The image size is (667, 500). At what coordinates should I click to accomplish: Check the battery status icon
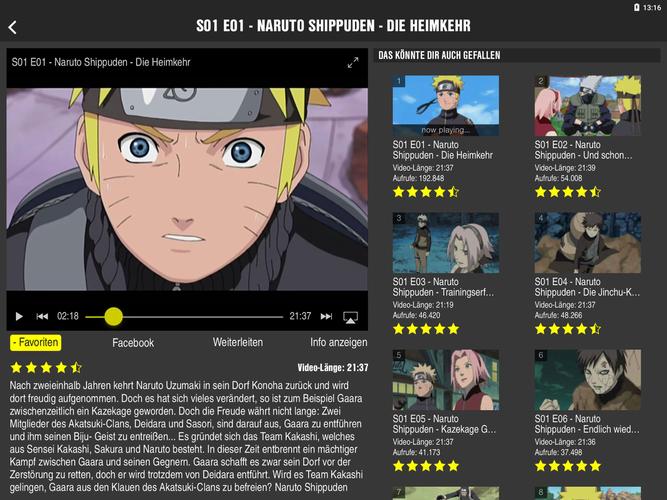tap(636, 7)
